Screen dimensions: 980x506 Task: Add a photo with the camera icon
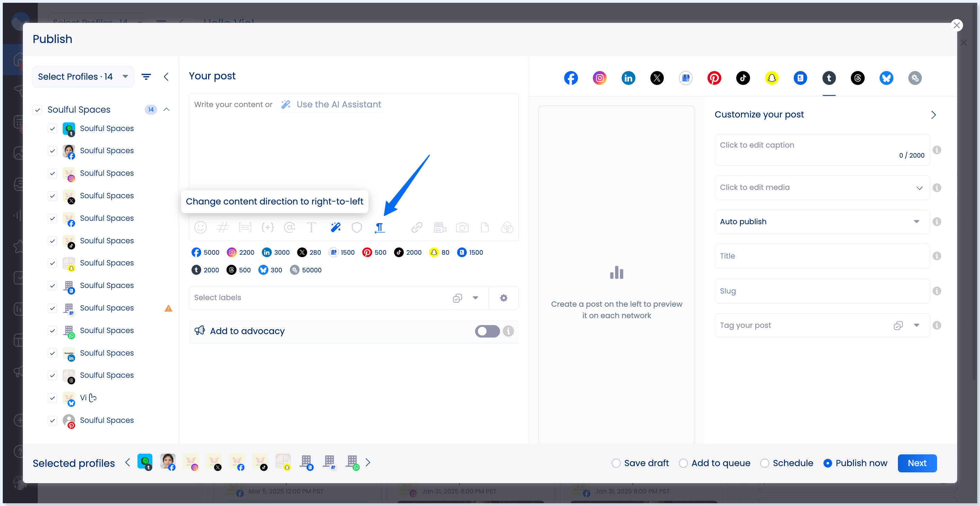[462, 227]
